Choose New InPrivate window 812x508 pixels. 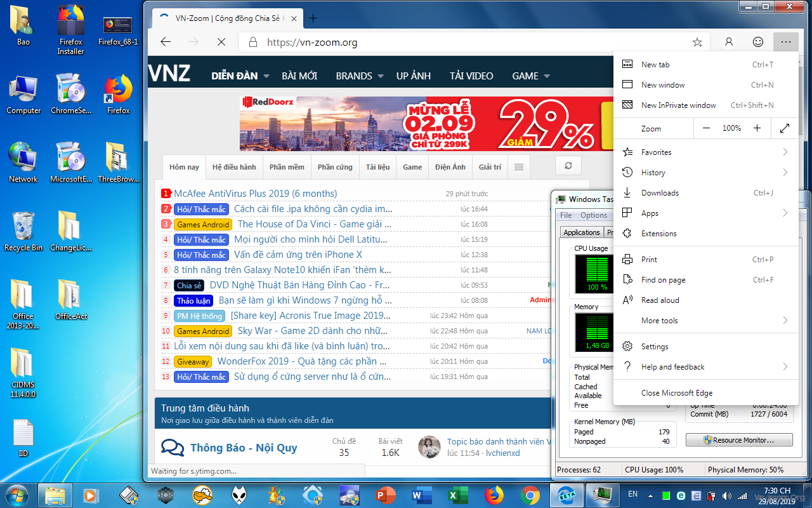pos(706,105)
